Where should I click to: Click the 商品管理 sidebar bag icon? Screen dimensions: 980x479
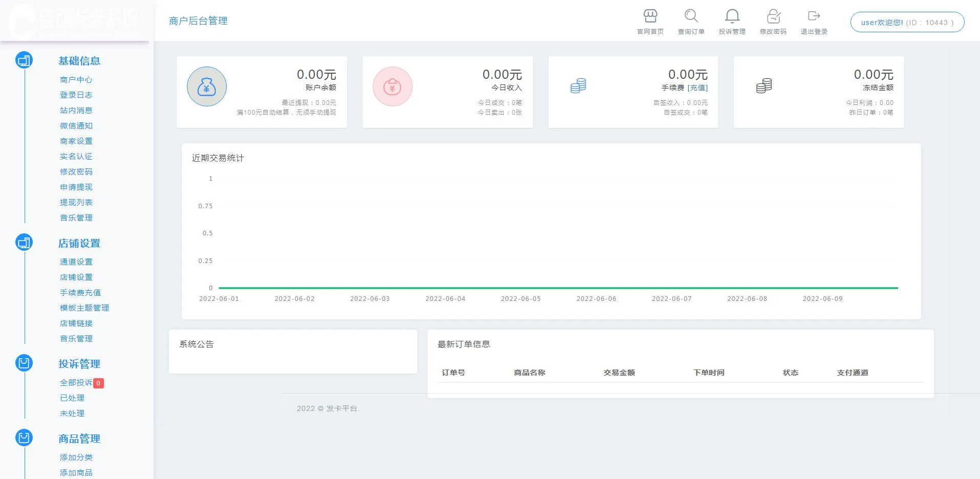(x=24, y=438)
